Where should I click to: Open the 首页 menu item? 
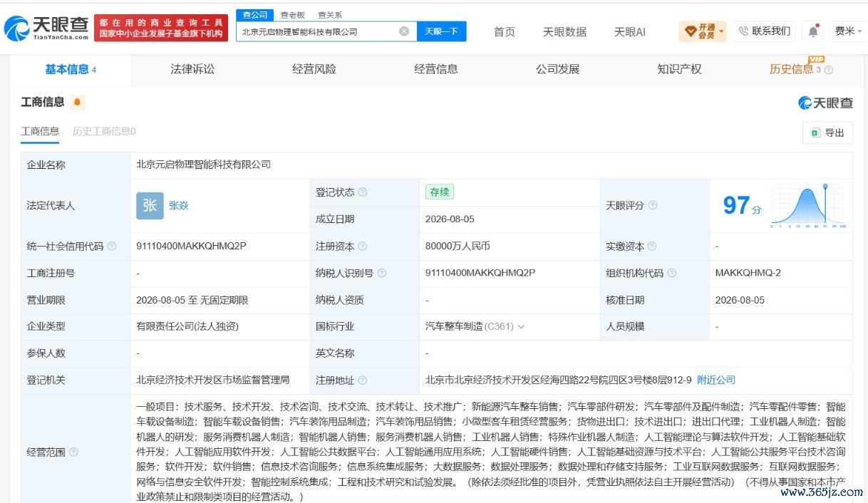point(505,31)
